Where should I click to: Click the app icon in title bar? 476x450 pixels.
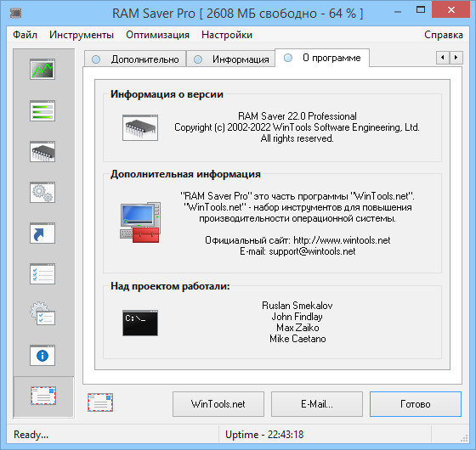point(15,13)
